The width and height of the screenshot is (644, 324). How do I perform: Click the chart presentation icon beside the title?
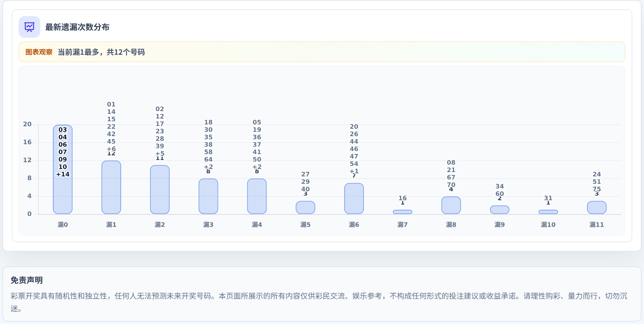[29, 27]
